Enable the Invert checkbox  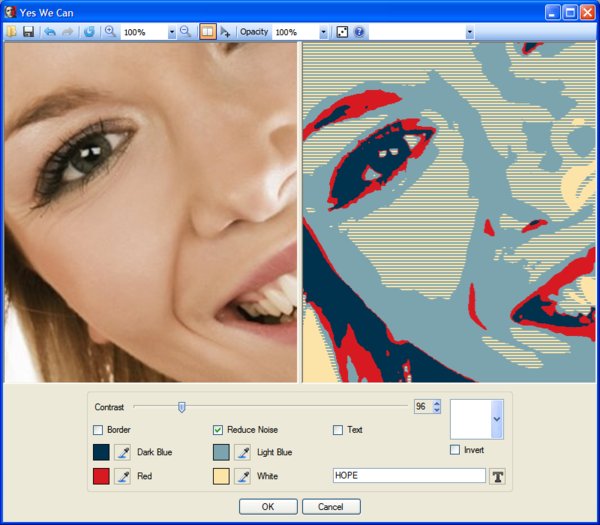455,450
